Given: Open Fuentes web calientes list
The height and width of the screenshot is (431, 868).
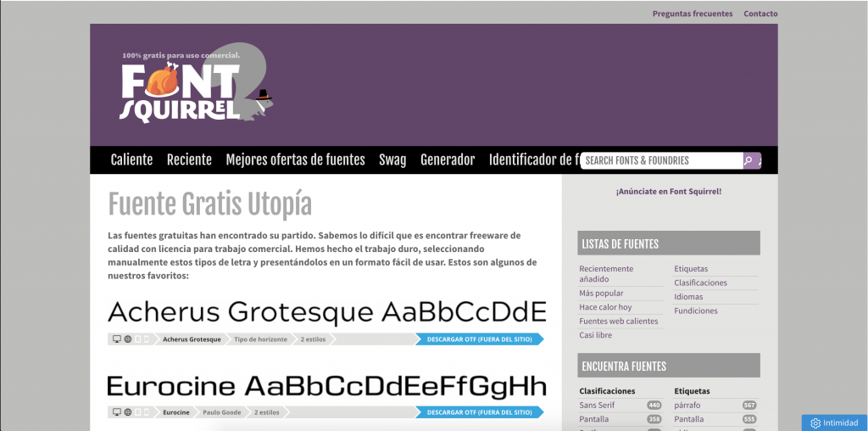Looking at the screenshot, I should pyautogui.click(x=618, y=322).
